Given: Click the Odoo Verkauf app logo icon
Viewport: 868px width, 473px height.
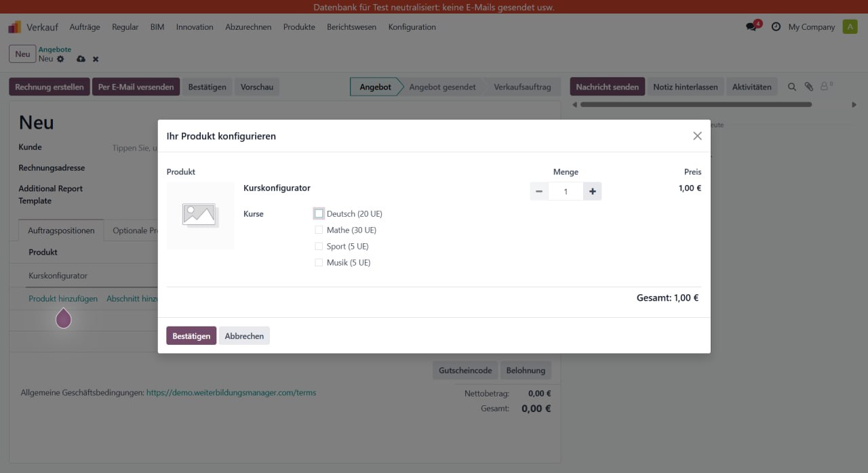Looking at the screenshot, I should click(15, 27).
